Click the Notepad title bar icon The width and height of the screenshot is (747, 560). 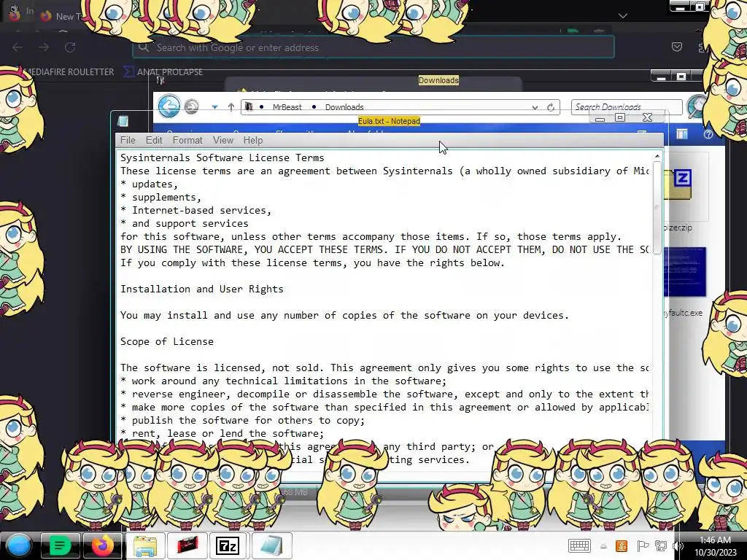[123, 121]
